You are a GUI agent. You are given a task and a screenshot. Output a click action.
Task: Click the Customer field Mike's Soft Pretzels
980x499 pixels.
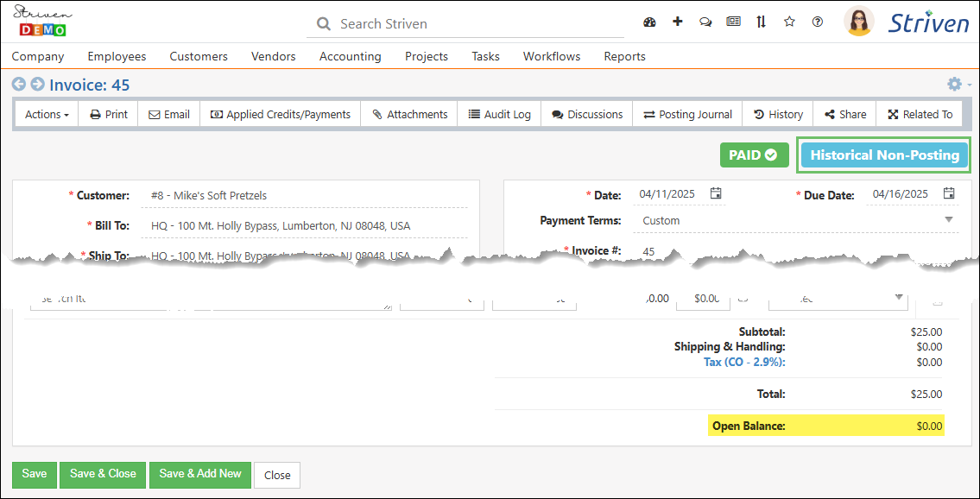pos(305,195)
